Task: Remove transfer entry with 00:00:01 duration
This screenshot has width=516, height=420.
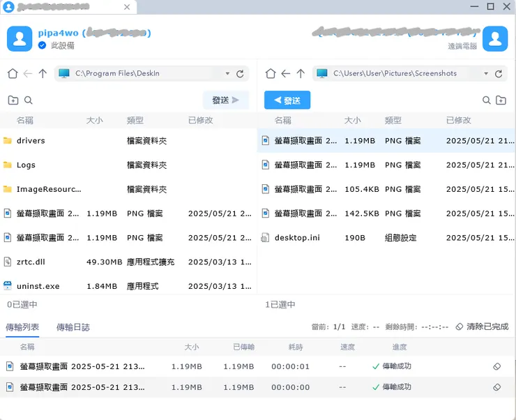Action: [497, 366]
